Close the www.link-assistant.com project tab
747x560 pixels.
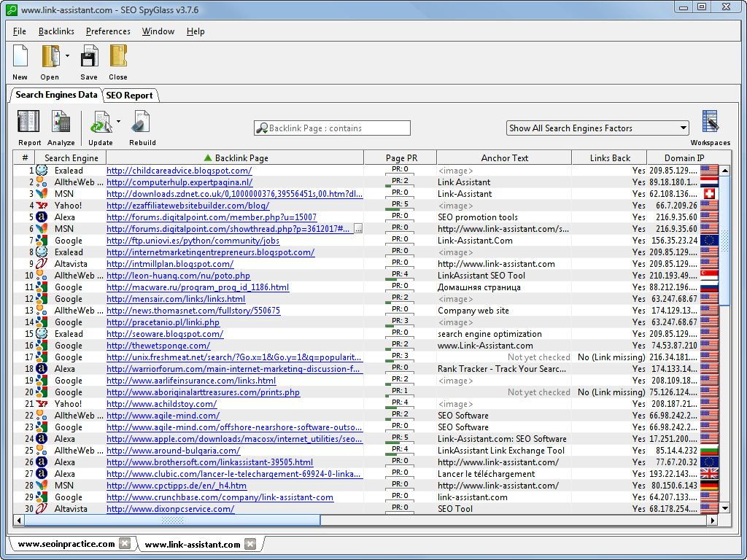(250, 543)
